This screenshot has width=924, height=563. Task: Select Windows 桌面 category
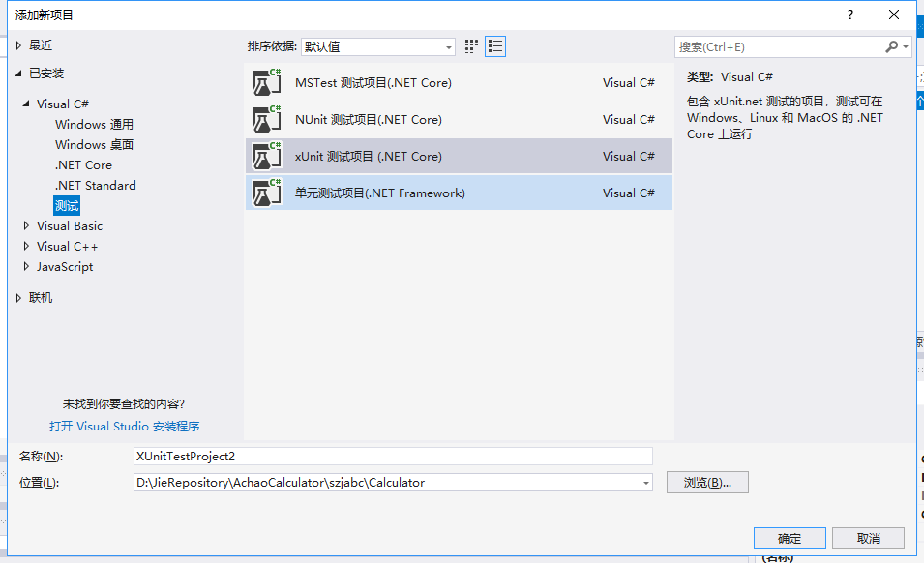pos(94,145)
